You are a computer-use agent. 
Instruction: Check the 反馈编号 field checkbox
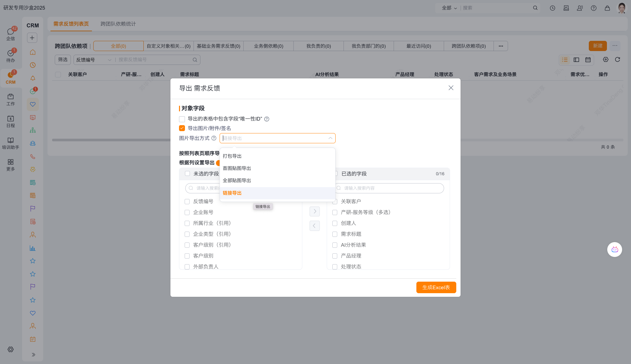coord(187,202)
